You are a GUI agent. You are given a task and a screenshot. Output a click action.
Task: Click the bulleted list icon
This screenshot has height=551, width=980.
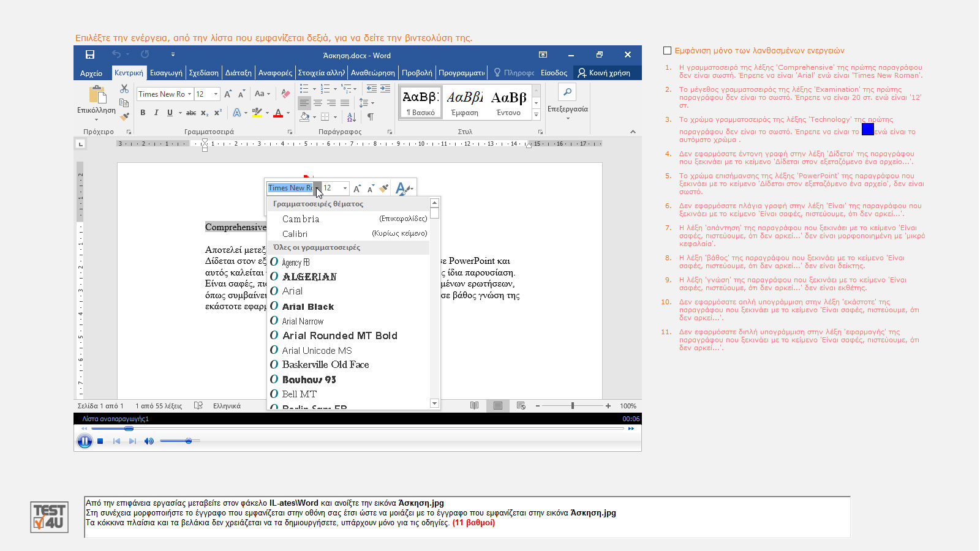(x=304, y=89)
